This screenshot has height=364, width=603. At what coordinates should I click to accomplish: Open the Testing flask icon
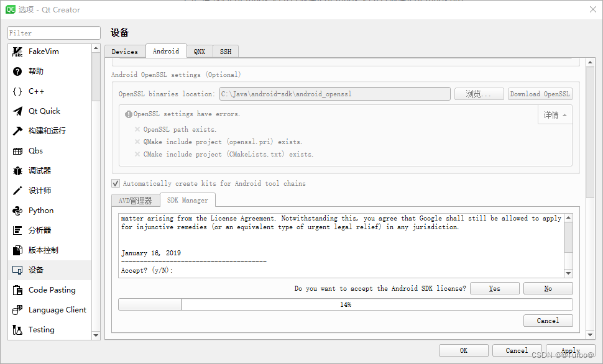17,330
